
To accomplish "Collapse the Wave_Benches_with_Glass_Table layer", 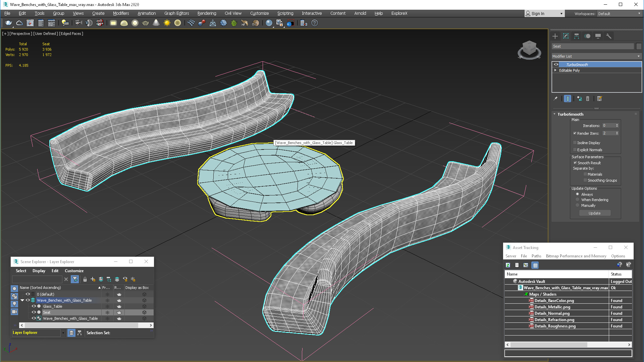I will tap(22, 300).
